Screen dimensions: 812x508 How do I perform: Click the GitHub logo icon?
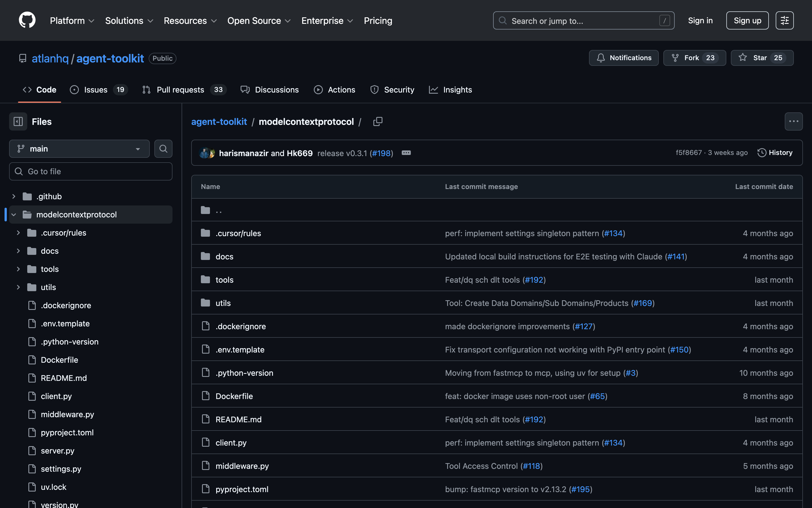click(x=27, y=20)
